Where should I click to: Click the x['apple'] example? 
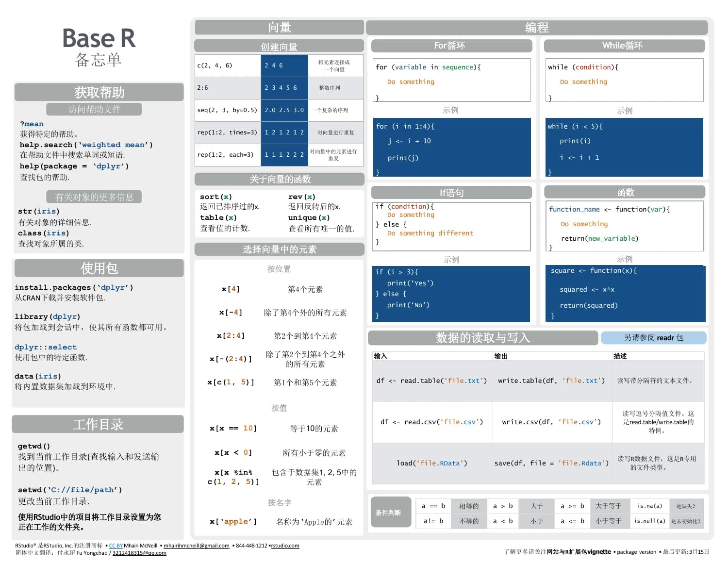pyautogui.click(x=233, y=521)
